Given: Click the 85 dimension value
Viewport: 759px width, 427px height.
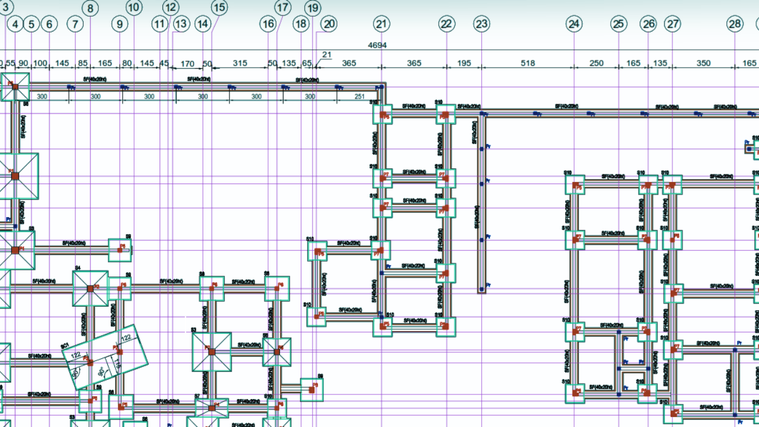Looking at the screenshot, I should (x=83, y=63).
